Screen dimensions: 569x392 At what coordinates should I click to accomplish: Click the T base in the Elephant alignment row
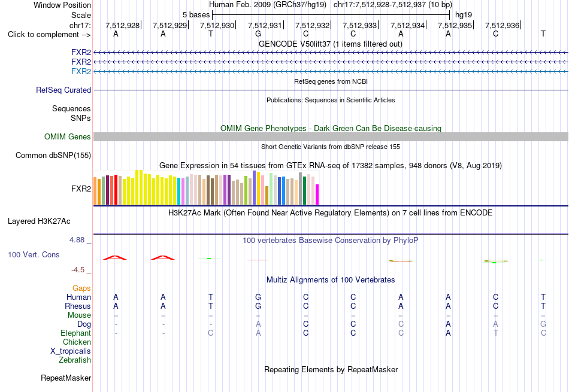pos(496,333)
